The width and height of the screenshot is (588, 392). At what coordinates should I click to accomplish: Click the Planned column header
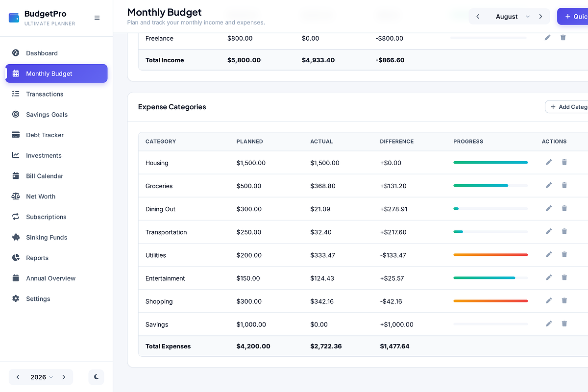click(250, 142)
